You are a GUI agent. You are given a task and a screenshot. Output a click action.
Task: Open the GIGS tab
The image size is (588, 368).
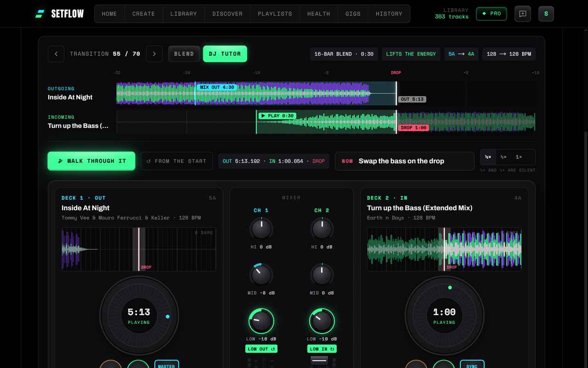353,14
